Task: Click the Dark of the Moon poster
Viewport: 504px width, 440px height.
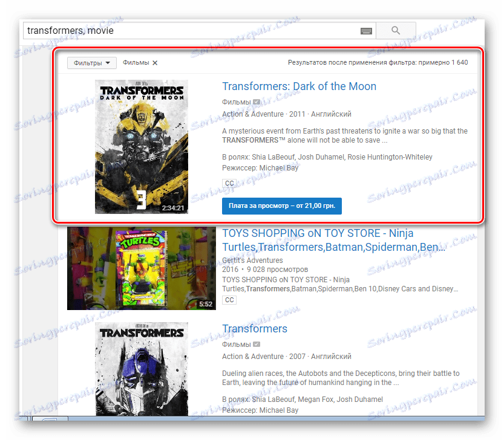Action: [x=142, y=147]
